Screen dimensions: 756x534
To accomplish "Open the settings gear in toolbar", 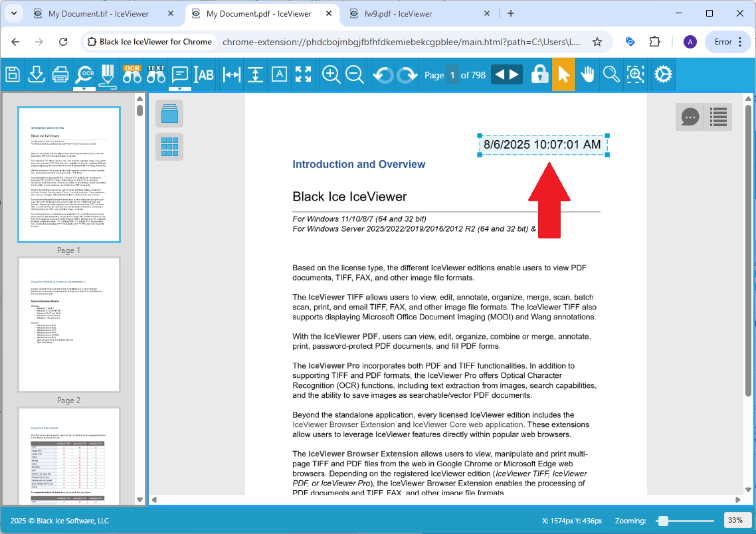I will click(663, 74).
